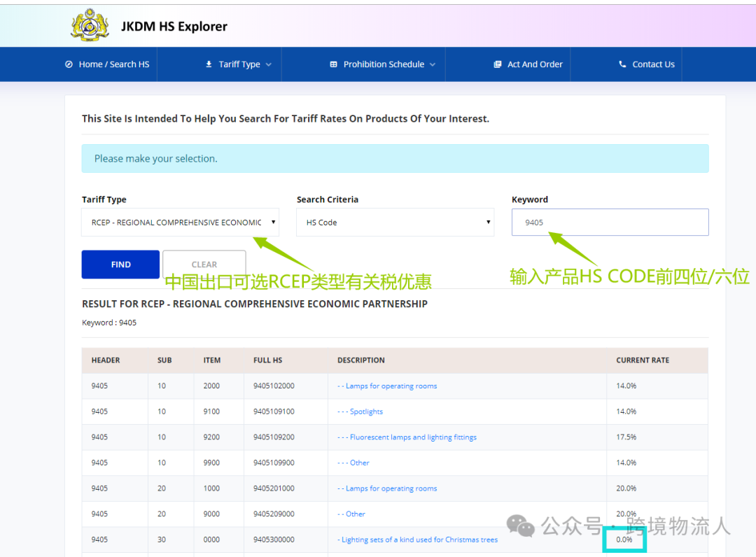Screen dimensions: 756x557
Task: Click the Please make your selection banner
Action: [395, 159]
